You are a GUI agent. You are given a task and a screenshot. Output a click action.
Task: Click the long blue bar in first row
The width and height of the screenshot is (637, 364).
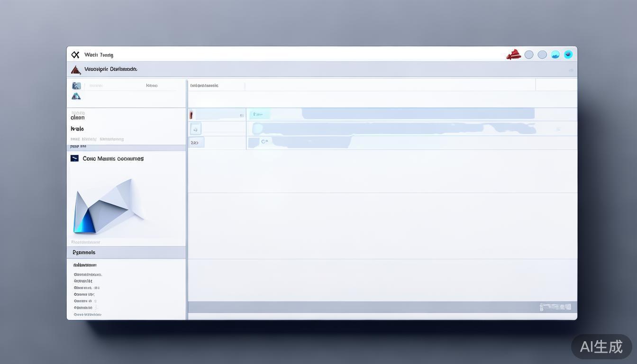click(418, 114)
